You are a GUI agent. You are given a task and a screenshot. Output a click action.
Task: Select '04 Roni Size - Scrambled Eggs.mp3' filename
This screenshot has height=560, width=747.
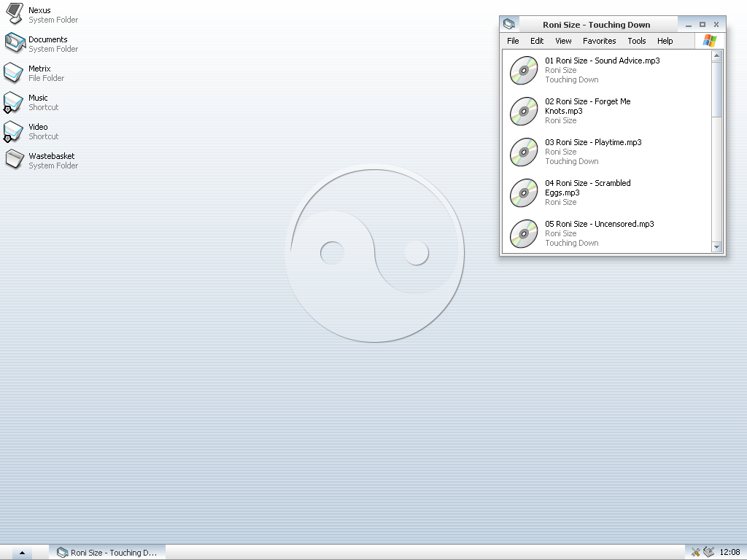pyautogui.click(x=587, y=187)
